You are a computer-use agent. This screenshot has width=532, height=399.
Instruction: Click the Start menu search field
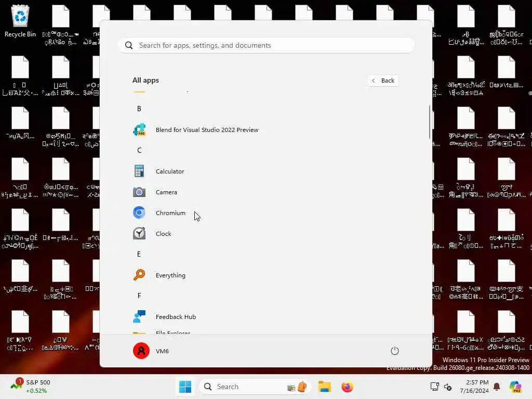click(266, 46)
